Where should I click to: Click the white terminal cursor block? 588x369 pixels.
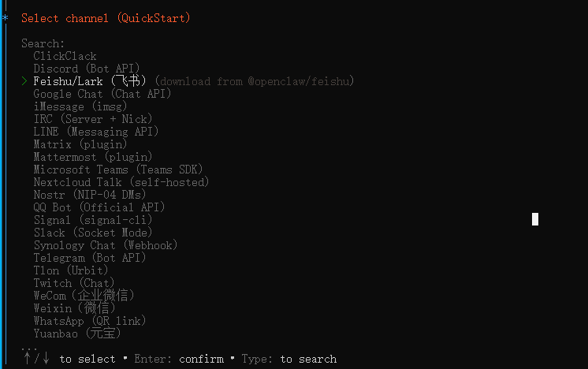[x=535, y=219]
